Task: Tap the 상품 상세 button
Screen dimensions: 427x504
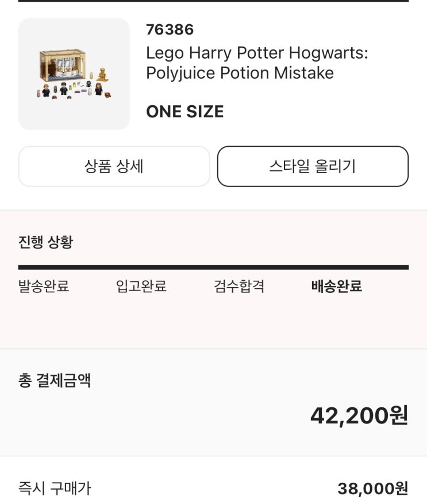Action: point(114,166)
